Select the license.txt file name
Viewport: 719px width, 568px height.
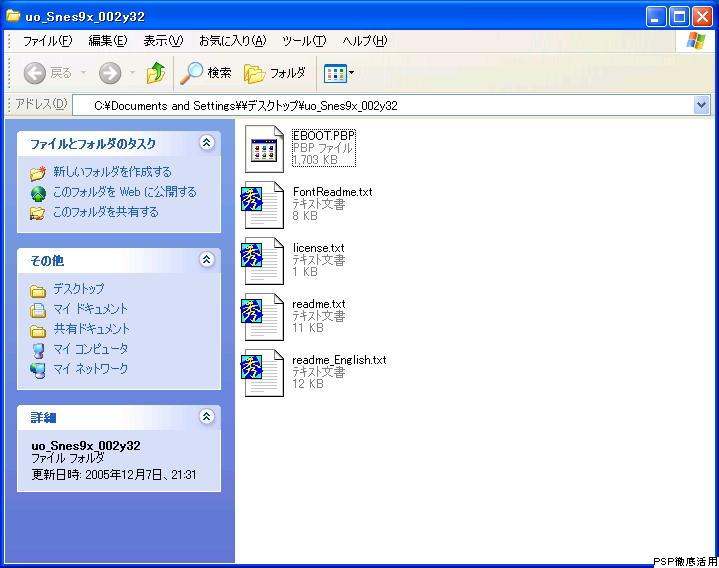[x=319, y=248]
